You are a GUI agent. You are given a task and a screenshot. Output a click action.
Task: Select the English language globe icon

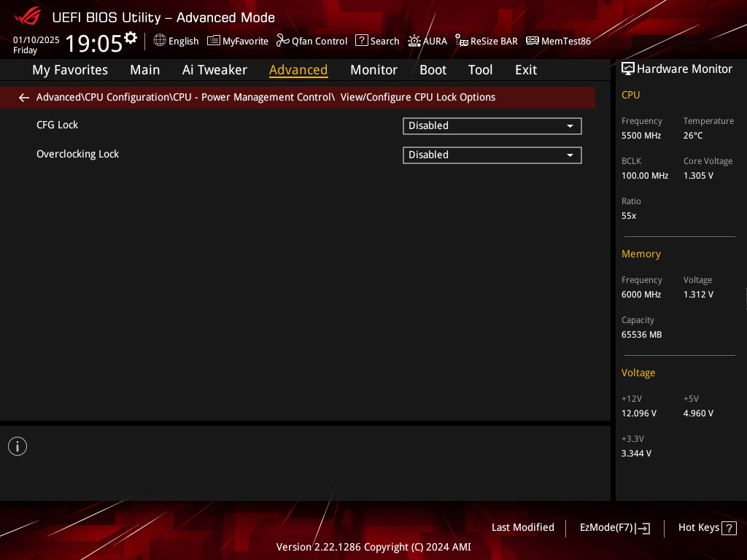[160, 41]
